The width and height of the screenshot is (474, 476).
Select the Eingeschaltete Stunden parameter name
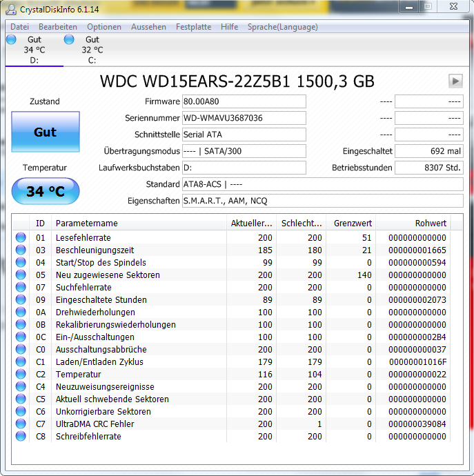tap(101, 300)
